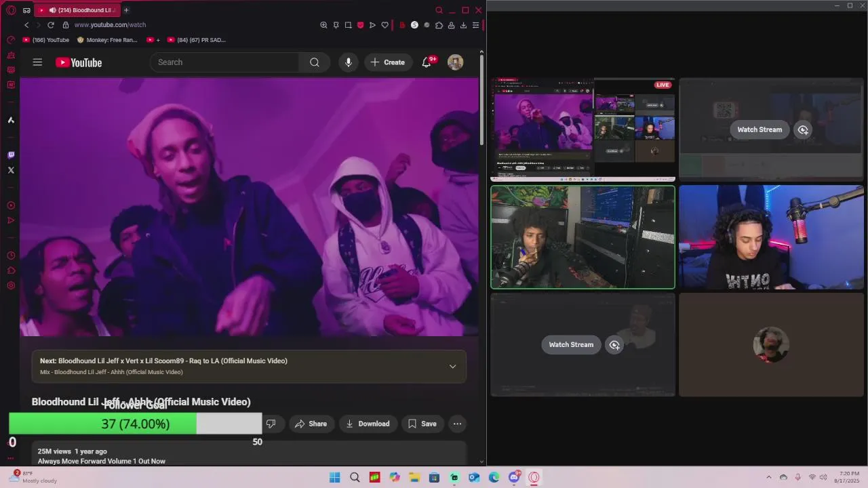This screenshot has height=488, width=868.
Task: Open Opera easy setup menu icon
Action: 475,25
